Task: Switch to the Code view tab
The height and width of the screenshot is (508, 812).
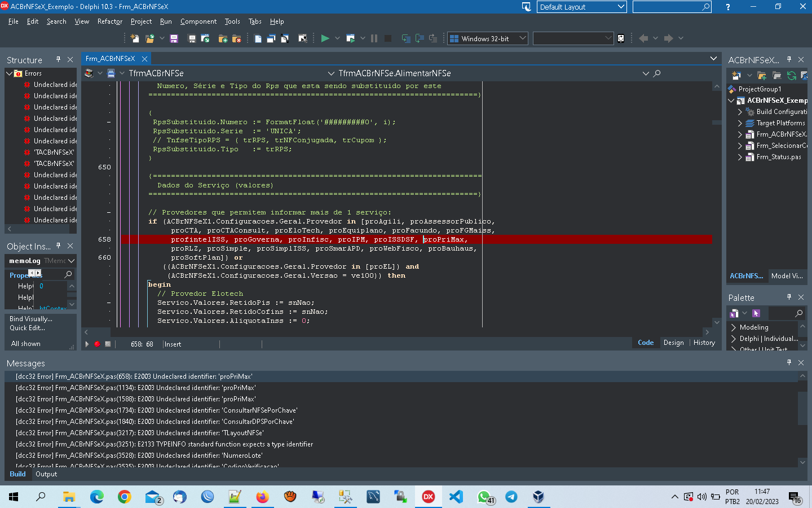Action: pos(646,343)
